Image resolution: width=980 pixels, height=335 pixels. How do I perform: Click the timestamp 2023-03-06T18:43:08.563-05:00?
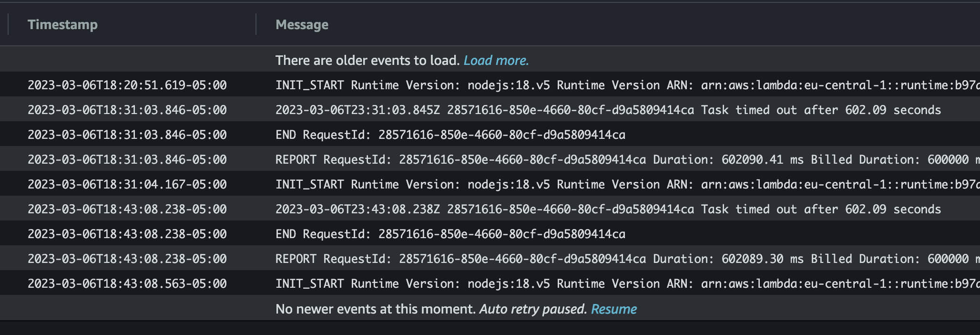pyautogui.click(x=127, y=283)
